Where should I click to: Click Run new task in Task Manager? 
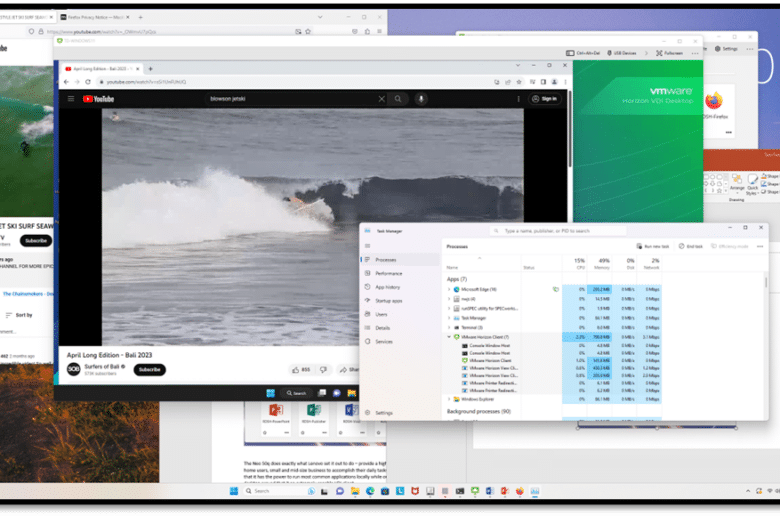pyautogui.click(x=653, y=246)
